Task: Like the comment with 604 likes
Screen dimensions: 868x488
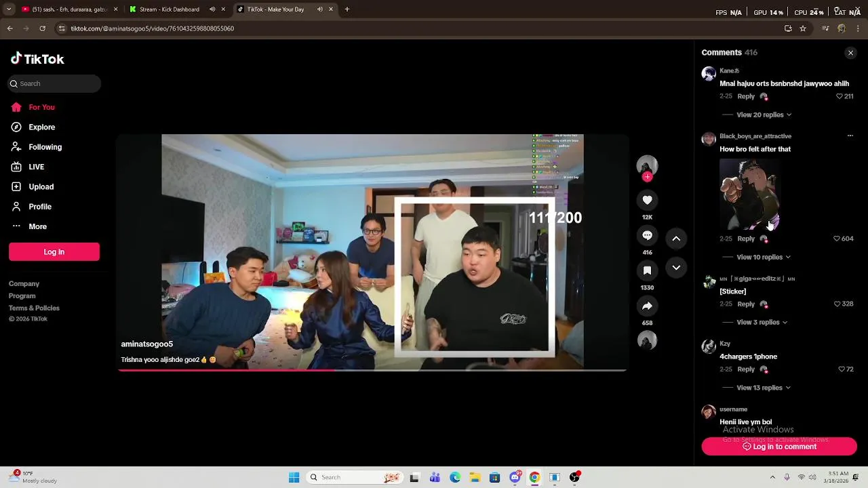Action: pyautogui.click(x=837, y=239)
